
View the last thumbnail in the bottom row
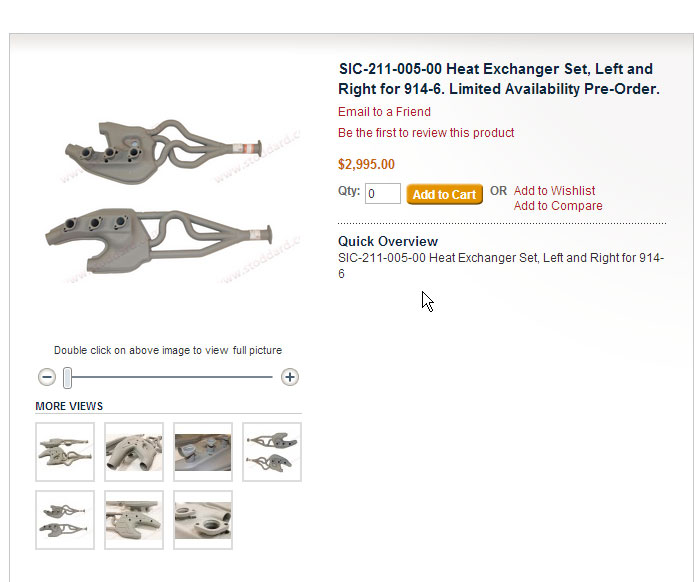coord(203,520)
